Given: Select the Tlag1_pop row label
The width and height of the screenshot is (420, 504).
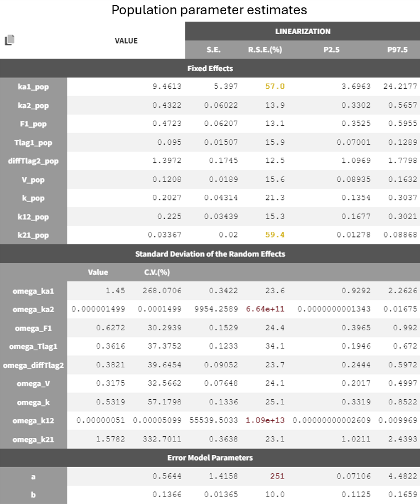Looking at the screenshot, I should [x=33, y=142].
